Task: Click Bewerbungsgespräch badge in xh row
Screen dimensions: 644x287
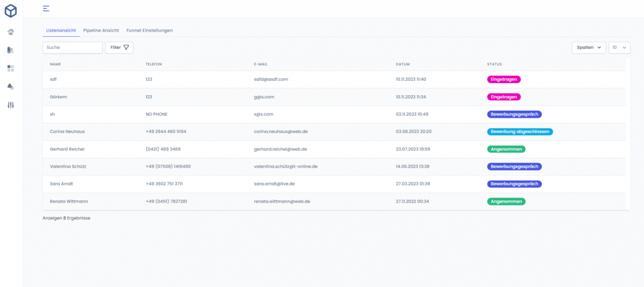Action: [x=514, y=114]
